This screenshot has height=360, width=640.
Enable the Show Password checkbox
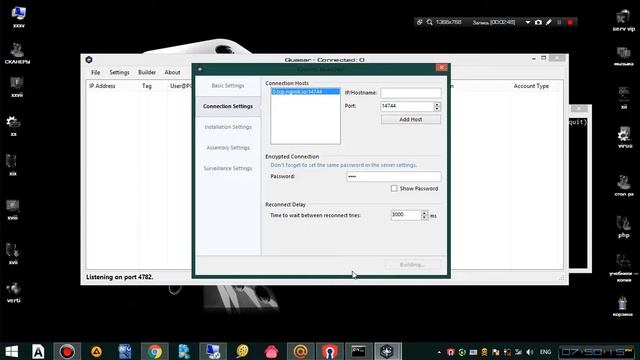[394, 189]
